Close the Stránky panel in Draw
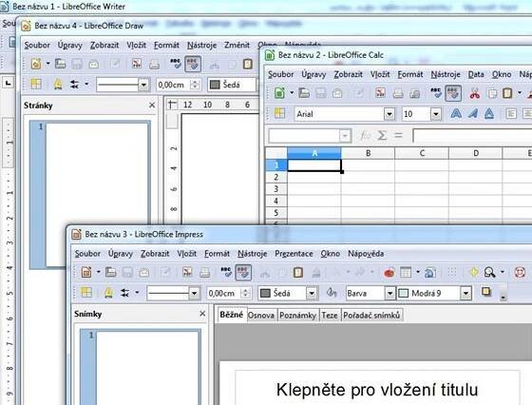 coord(152,106)
